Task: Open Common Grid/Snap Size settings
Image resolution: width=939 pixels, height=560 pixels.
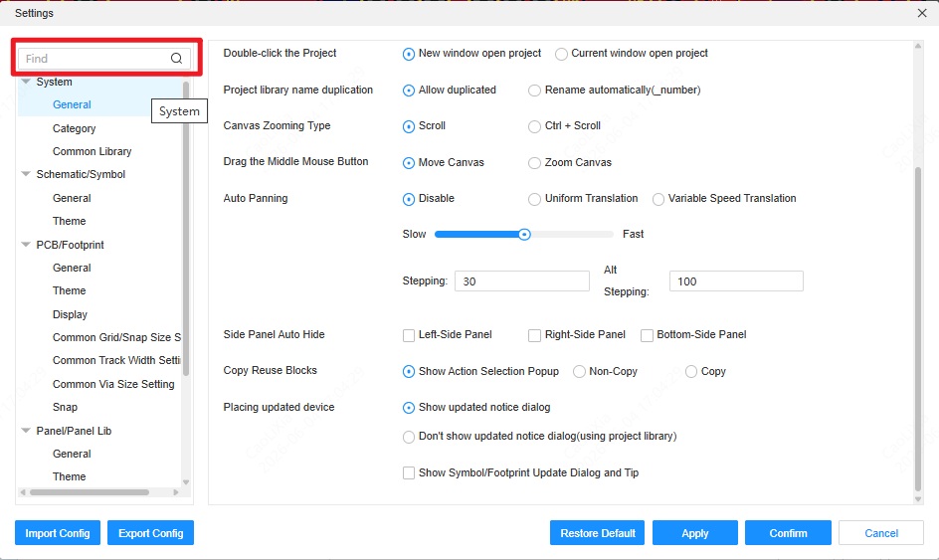Action: [116, 337]
